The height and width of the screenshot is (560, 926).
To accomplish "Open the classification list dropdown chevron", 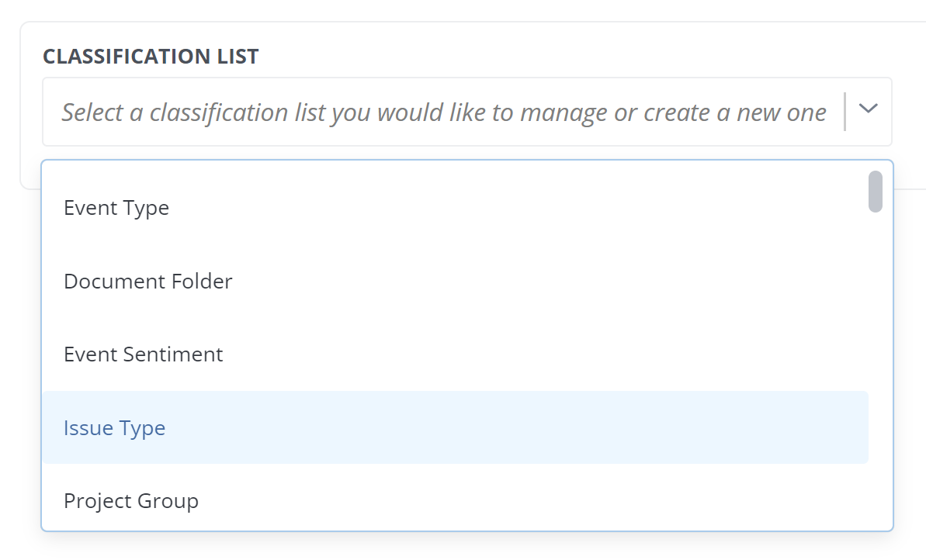I will [867, 112].
